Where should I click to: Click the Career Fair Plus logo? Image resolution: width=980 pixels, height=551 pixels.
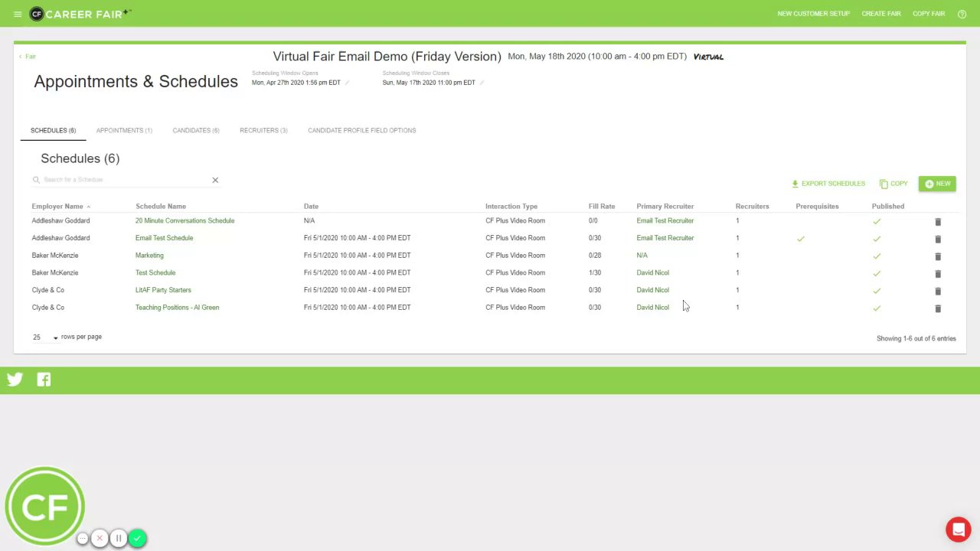(x=80, y=14)
